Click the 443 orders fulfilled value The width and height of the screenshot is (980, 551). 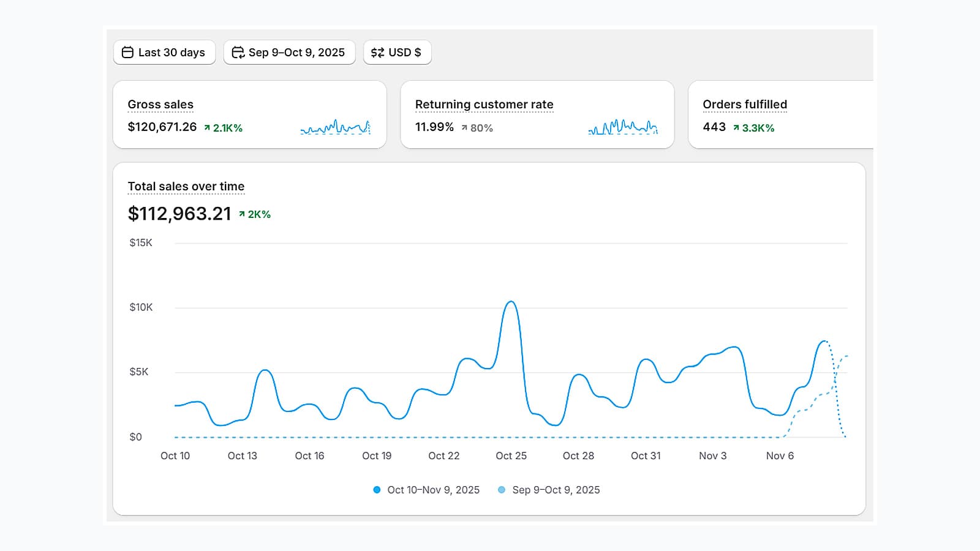click(714, 127)
